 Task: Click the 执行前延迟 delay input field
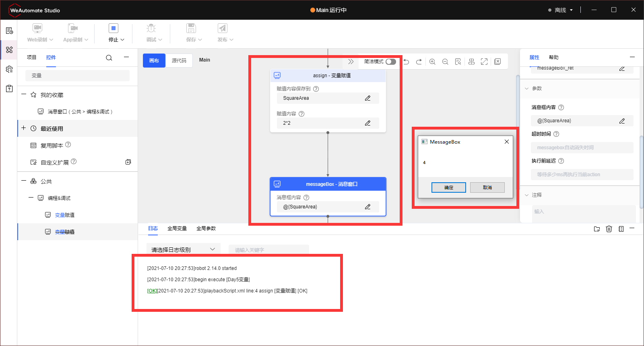coord(582,175)
